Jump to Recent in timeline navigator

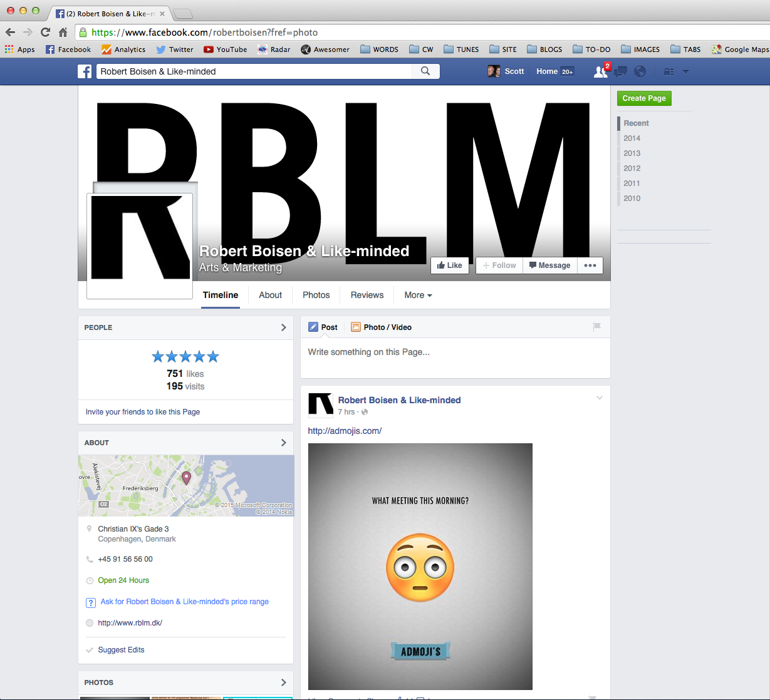(636, 123)
